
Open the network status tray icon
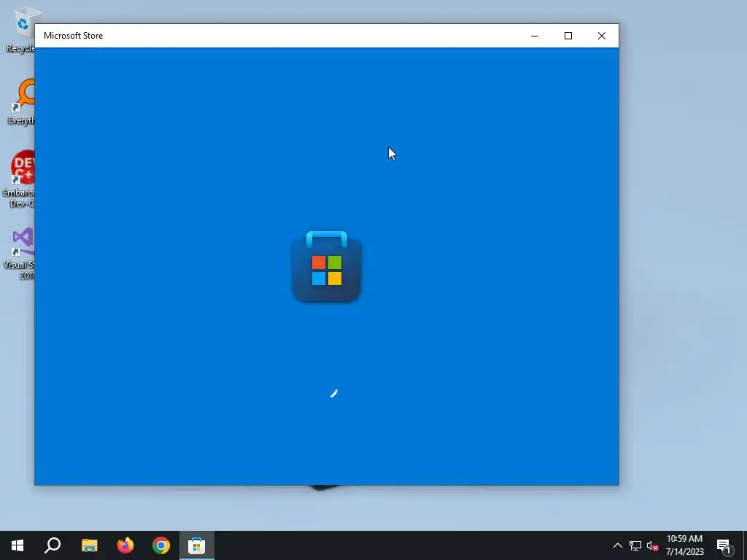coord(635,545)
